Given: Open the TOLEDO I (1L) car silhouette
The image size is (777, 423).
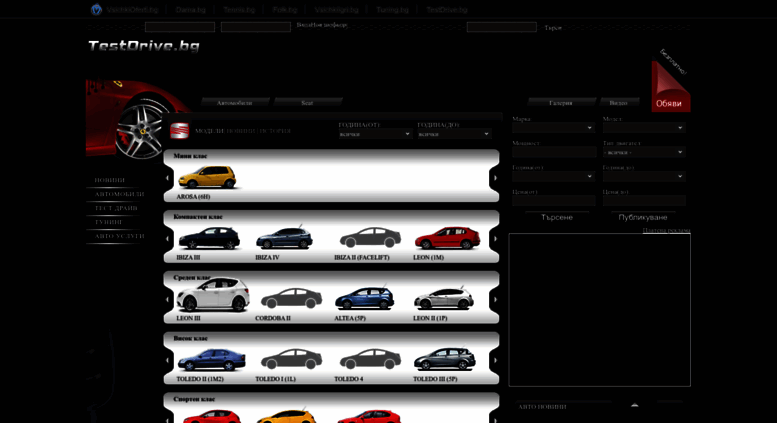Looking at the screenshot, I should pyautogui.click(x=291, y=359).
